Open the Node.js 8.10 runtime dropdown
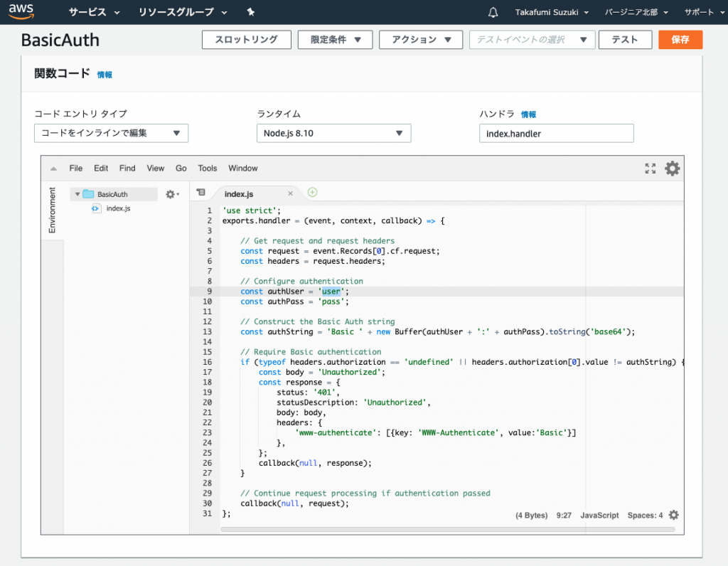The width and height of the screenshot is (728, 566). (333, 133)
